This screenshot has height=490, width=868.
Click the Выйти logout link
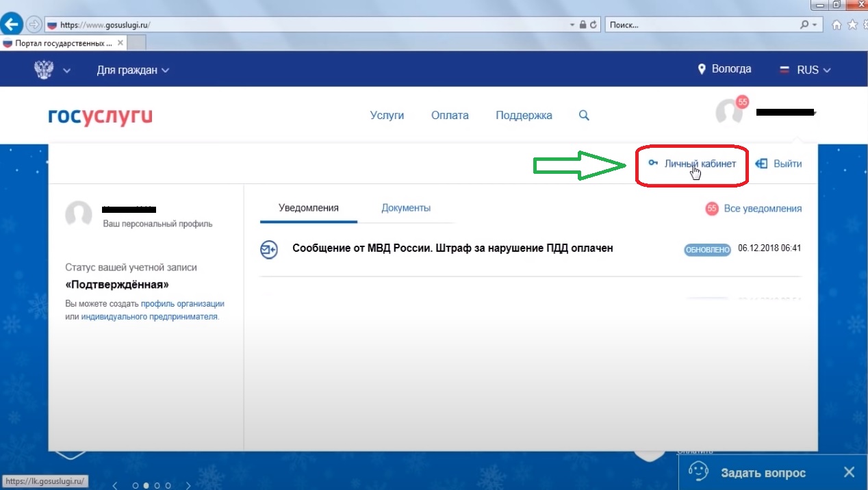pyautogui.click(x=779, y=164)
